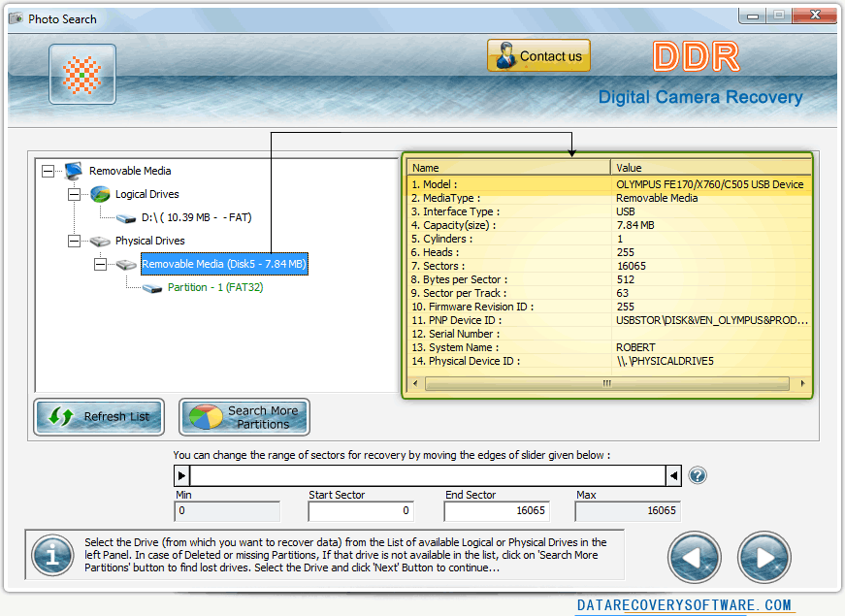Close the Photo Search window
The height and width of the screenshot is (616, 845).
[x=815, y=16]
